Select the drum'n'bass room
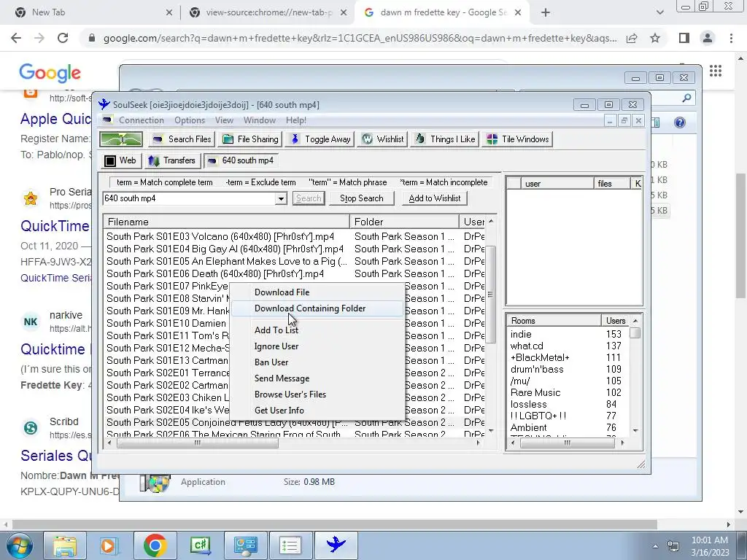Screen dimensions: 747x560 (568, 370)
